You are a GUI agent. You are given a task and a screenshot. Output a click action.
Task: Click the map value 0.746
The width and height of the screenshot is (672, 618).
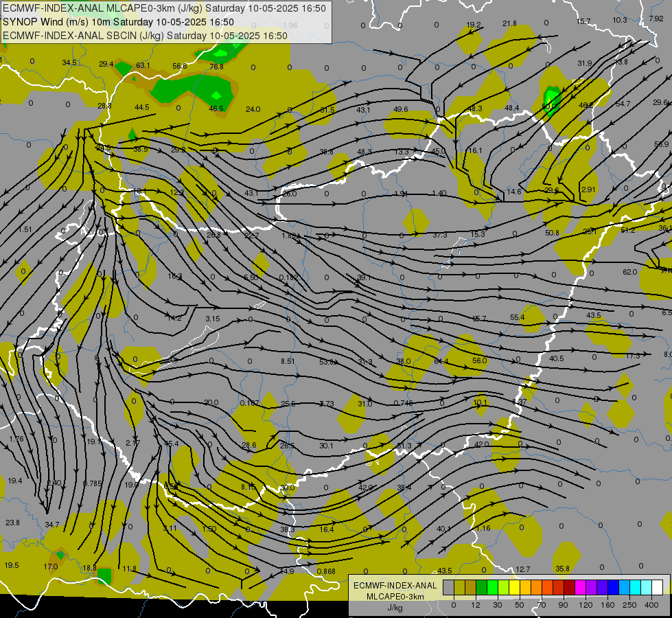pos(403,403)
